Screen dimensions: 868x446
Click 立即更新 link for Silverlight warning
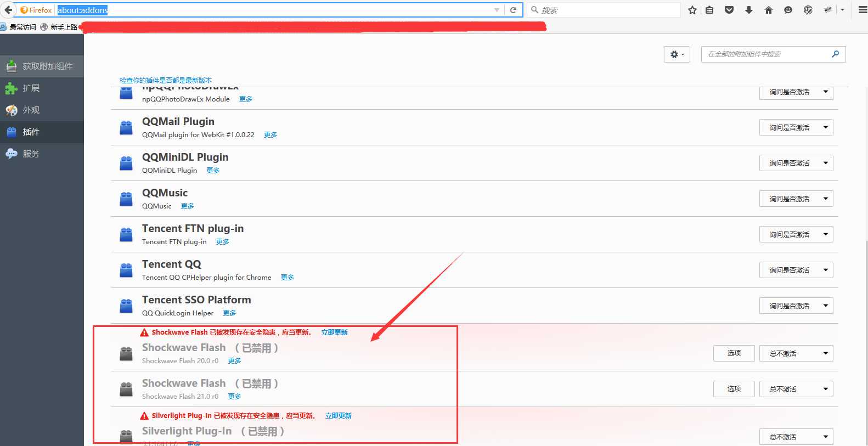pyautogui.click(x=339, y=416)
